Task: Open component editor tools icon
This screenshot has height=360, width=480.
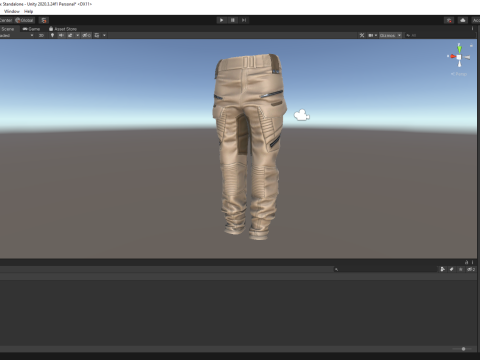Action: (362, 35)
